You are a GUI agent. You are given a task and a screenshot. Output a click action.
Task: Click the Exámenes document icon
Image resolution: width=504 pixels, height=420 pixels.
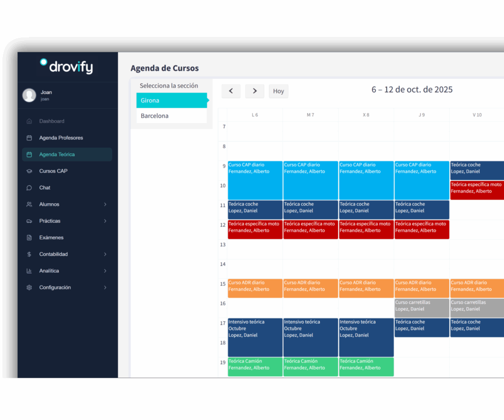(29, 238)
